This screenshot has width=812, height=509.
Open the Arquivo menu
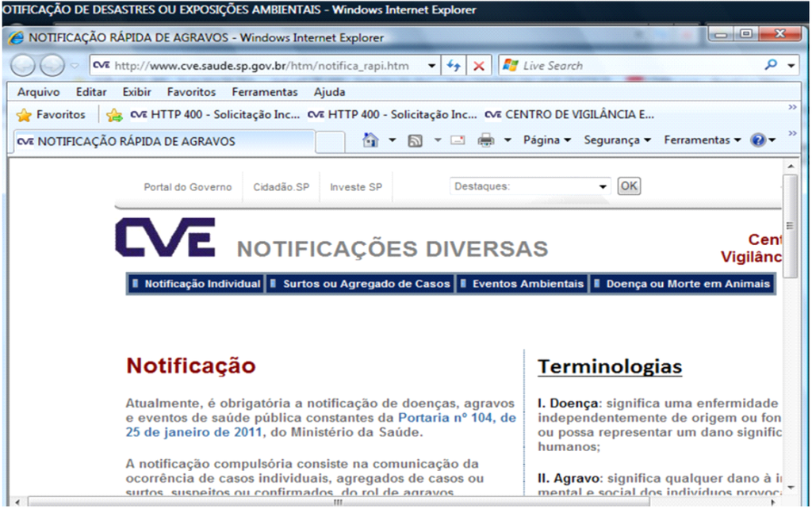pos(38,92)
